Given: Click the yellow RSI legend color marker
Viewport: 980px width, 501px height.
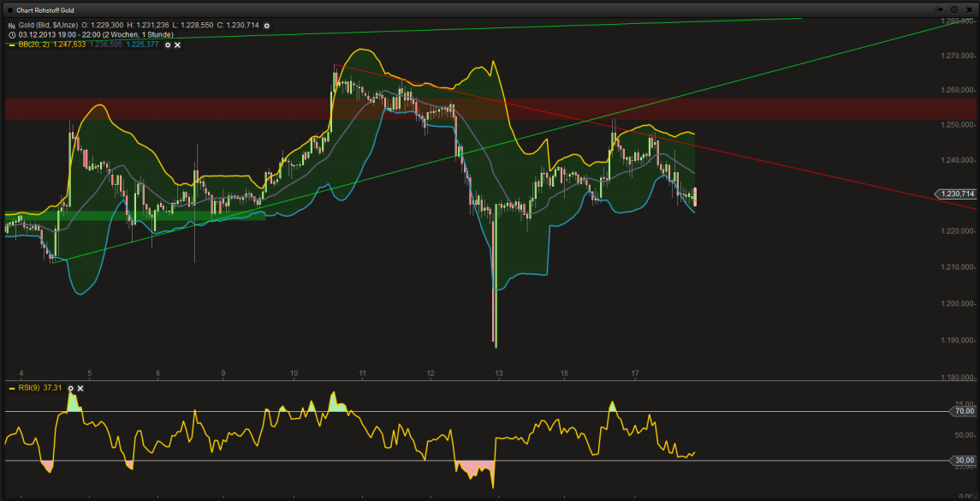Looking at the screenshot, I should tap(12, 388).
